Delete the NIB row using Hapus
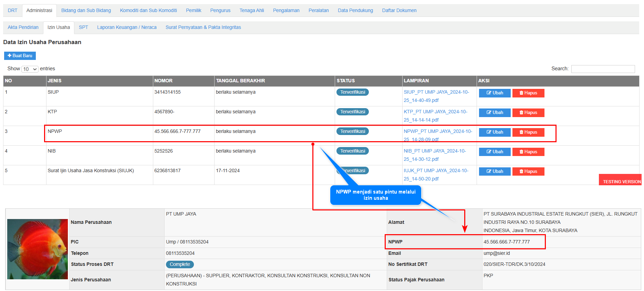The image size is (644, 291). (x=528, y=152)
